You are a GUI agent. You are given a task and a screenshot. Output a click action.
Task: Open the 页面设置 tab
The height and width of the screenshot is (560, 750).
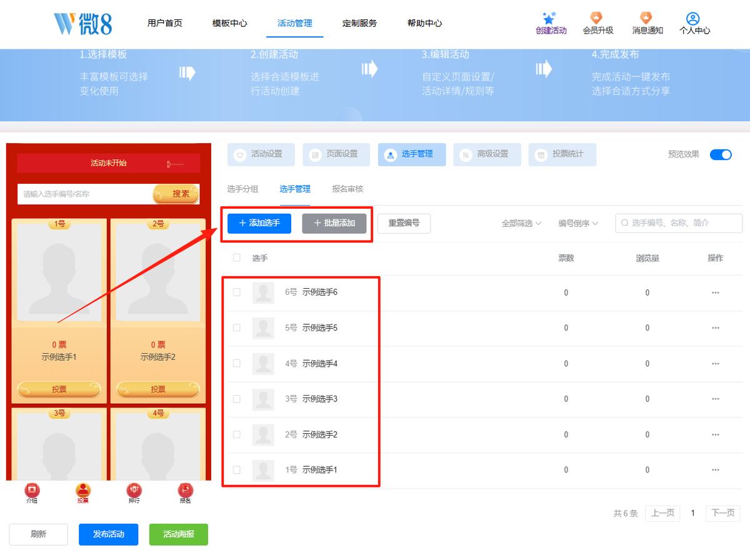(x=336, y=154)
